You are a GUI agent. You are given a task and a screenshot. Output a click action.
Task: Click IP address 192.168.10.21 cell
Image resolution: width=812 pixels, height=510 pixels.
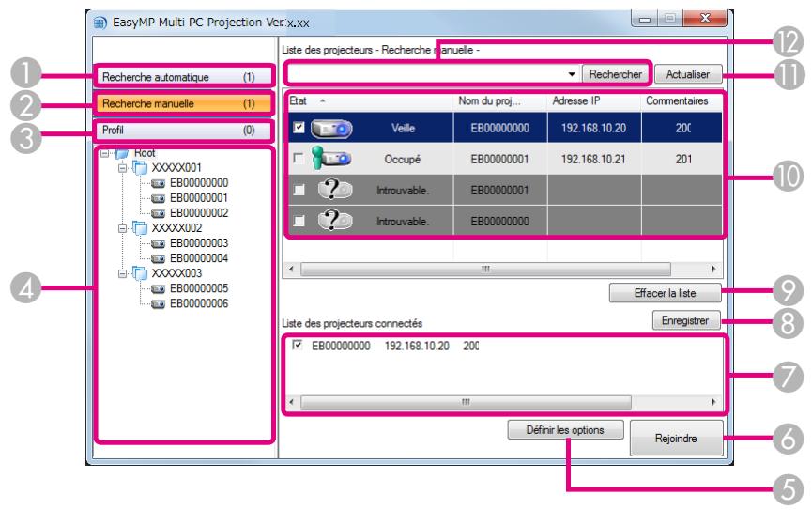[x=593, y=159]
